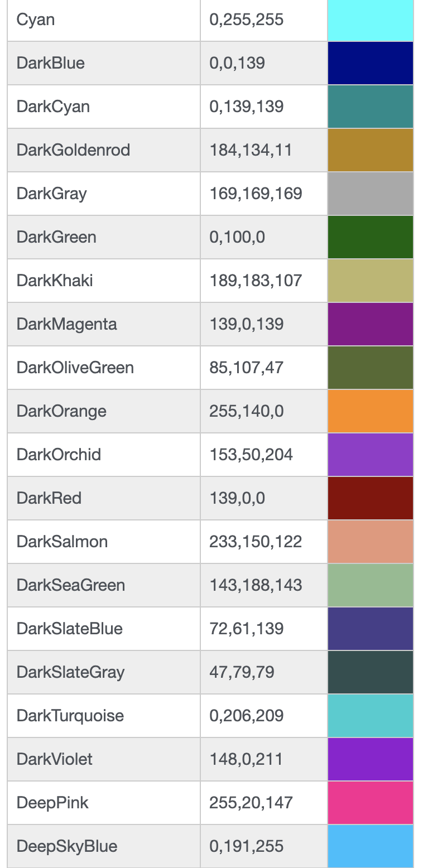Click RGB value 153,50,204
The image size is (423, 868).
(251, 455)
